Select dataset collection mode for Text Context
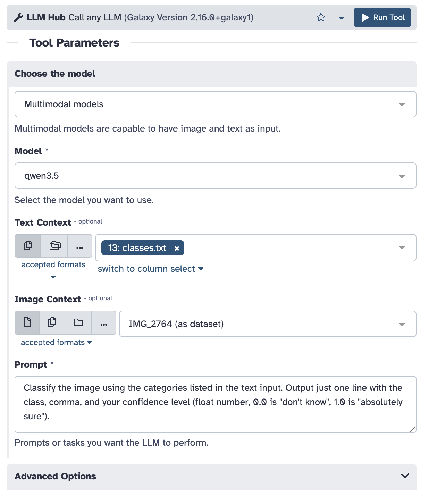The width and height of the screenshot is (429, 504). [x=55, y=246]
